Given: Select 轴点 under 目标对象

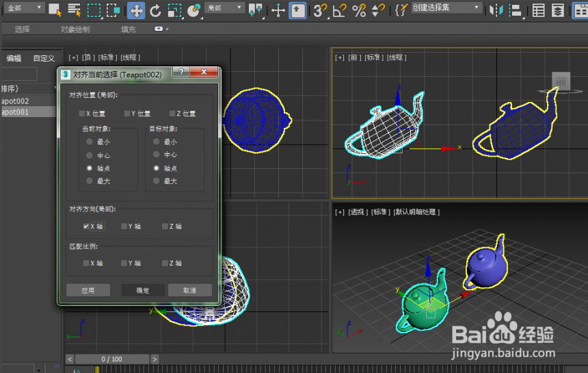Looking at the screenshot, I should 157,168.
